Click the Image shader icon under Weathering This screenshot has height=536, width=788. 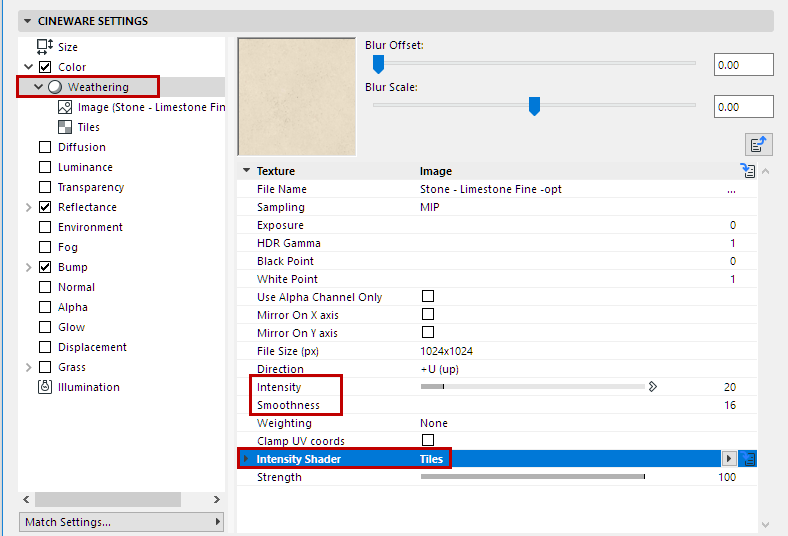pyautogui.click(x=65, y=107)
